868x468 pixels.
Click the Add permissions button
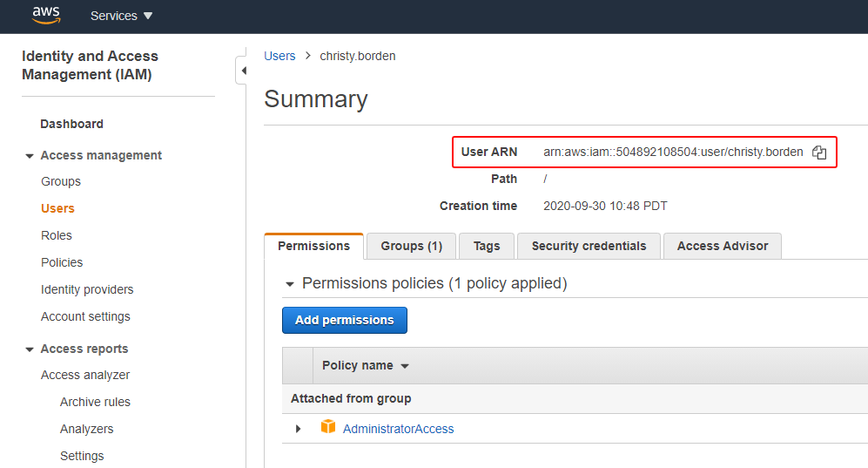tap(344, 320)
